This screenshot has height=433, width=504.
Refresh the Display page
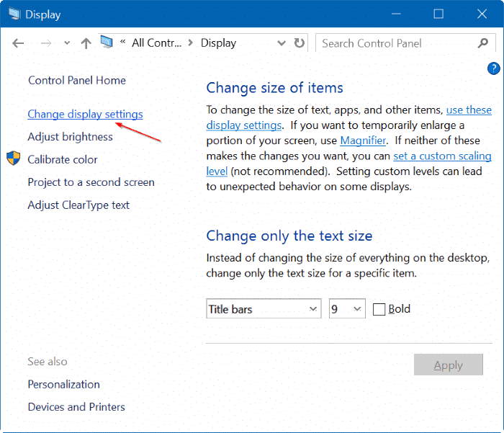(300, 43)
